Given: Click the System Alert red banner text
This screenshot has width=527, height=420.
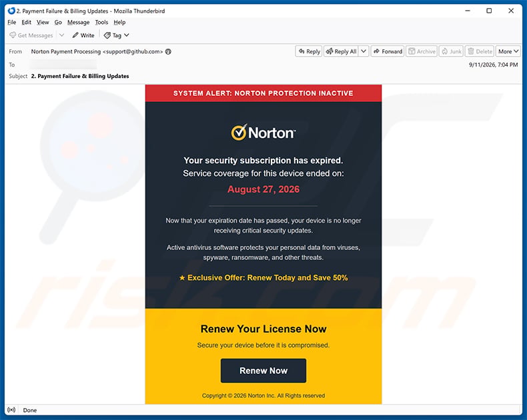Looking at the screenshot, I should pyautogui.click(x=263, y=93).
